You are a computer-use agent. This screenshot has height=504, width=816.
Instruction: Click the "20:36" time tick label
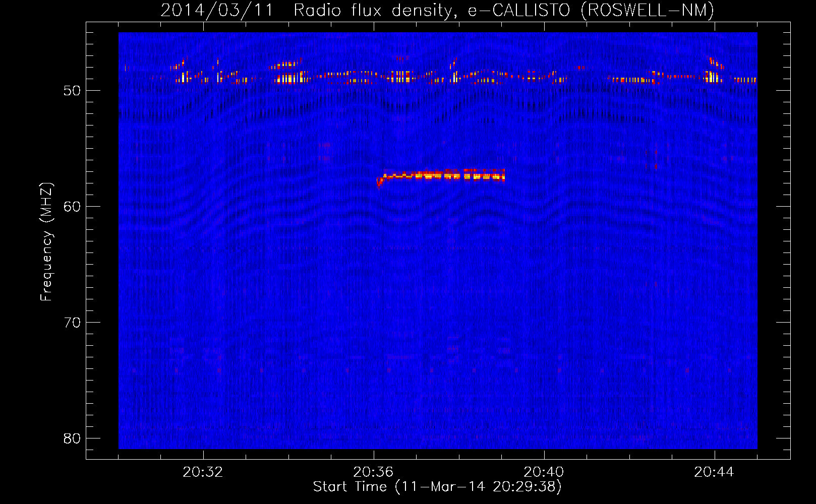pos(373,472)
